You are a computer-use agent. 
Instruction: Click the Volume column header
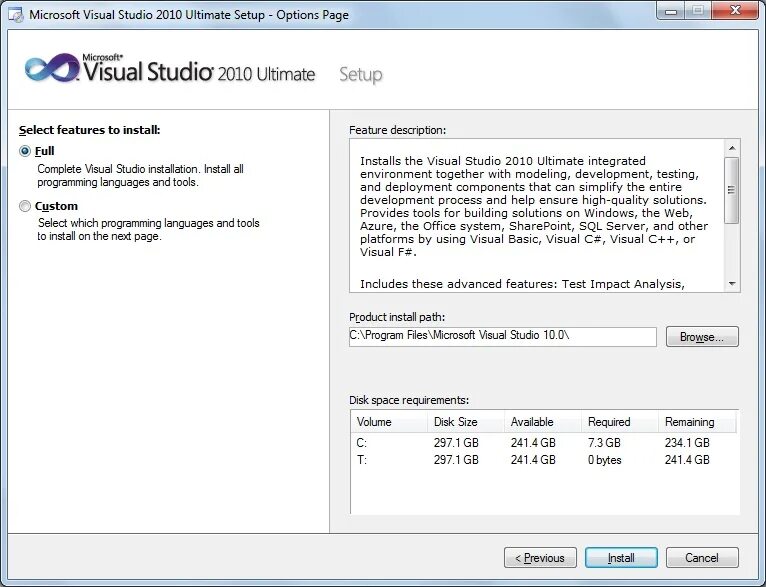(389, 422)
